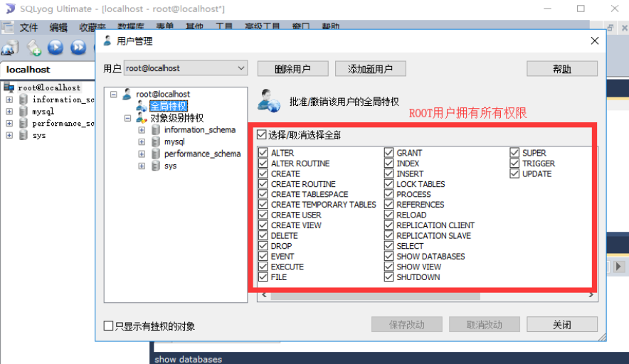
Task: Click the 关闭 button
Action: point(562,324)
